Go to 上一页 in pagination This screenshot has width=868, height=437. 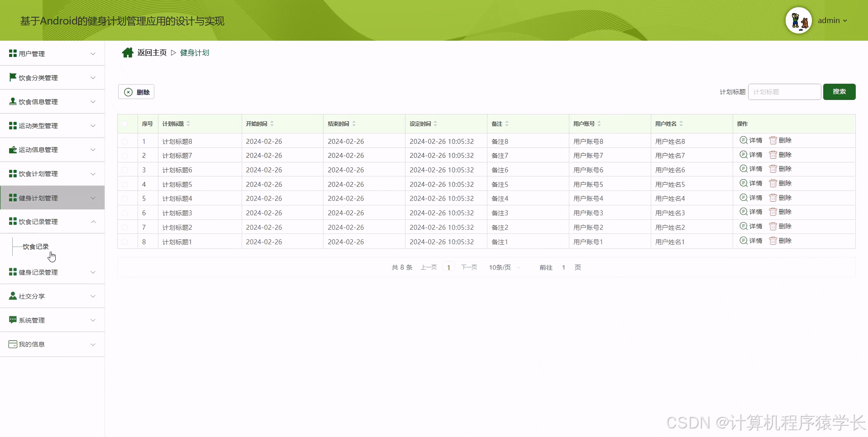point(429,267)
